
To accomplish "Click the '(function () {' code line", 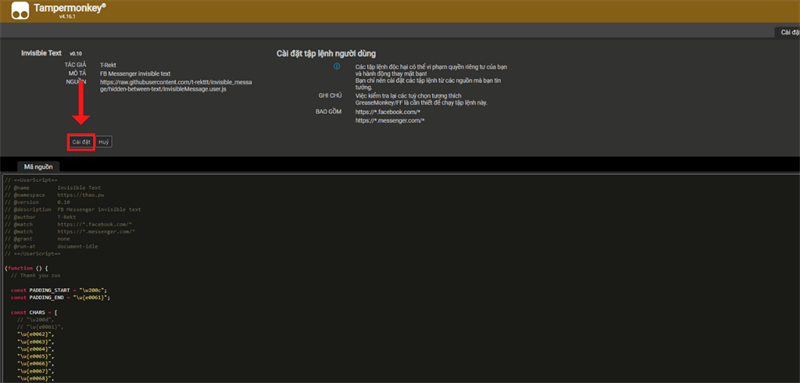I will click(26, 268).
